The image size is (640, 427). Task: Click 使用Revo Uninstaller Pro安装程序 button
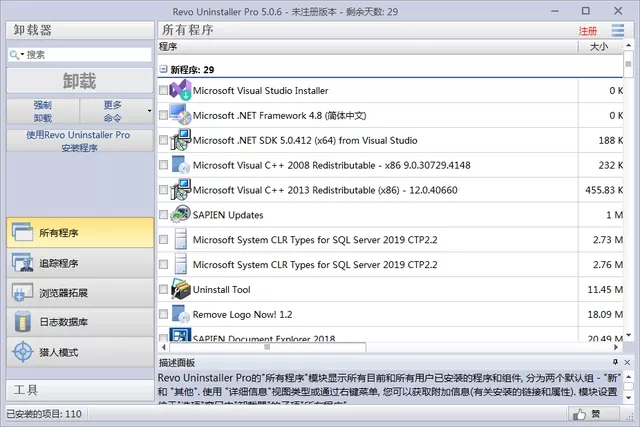(x=80, y=141)
